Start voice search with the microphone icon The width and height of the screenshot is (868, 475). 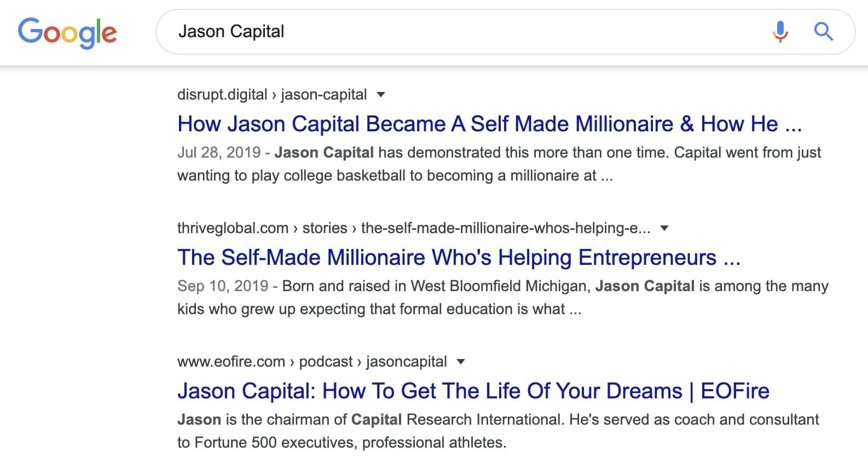[780, 32]
